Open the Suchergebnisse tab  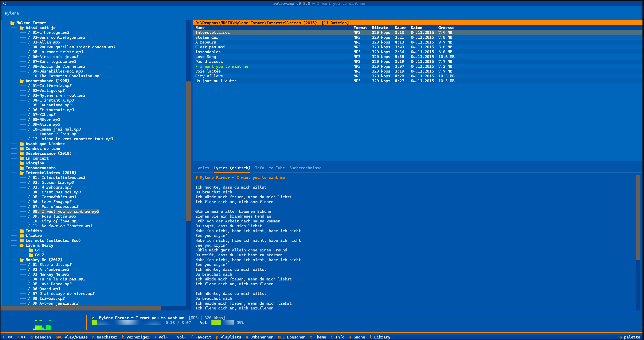(x=305, y=168)
